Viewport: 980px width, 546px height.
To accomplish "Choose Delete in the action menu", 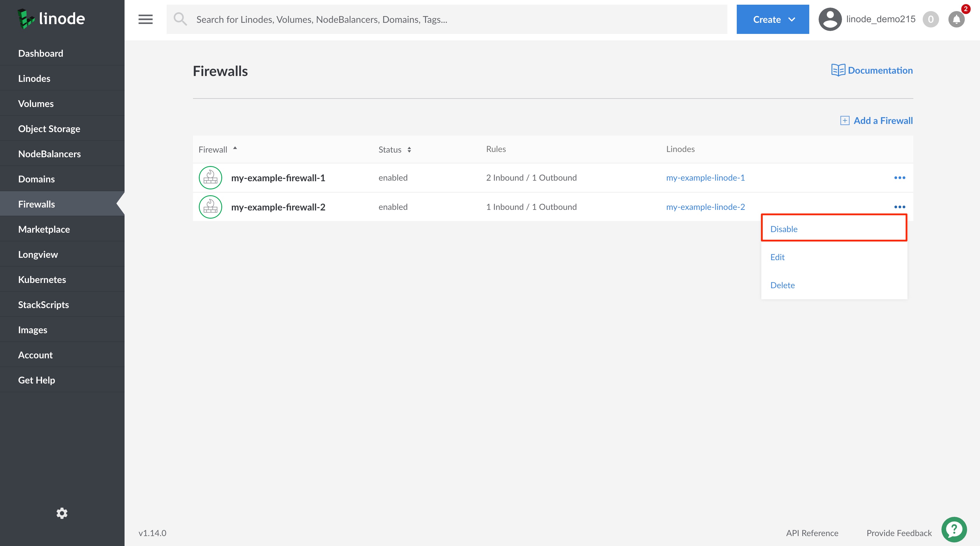I will pos(782,285).
